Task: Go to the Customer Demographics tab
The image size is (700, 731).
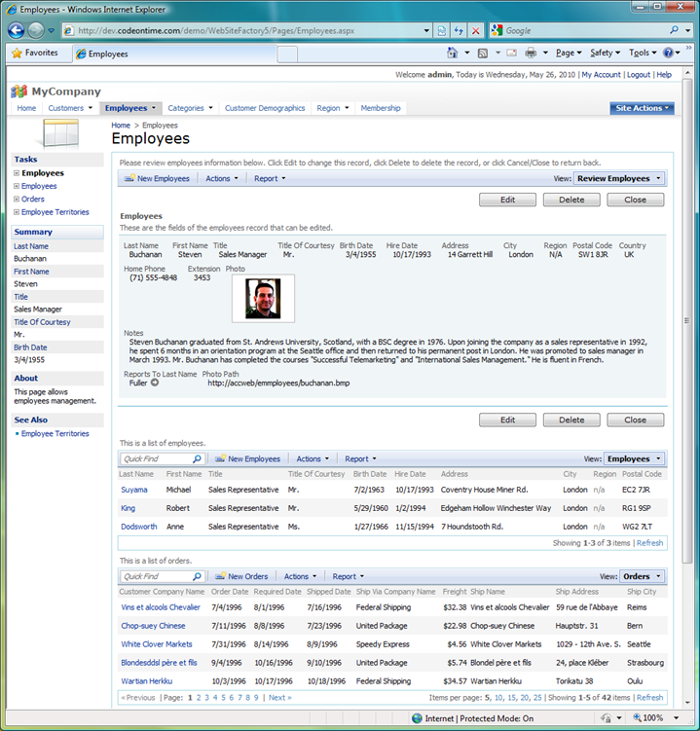Action: point(265,108)
